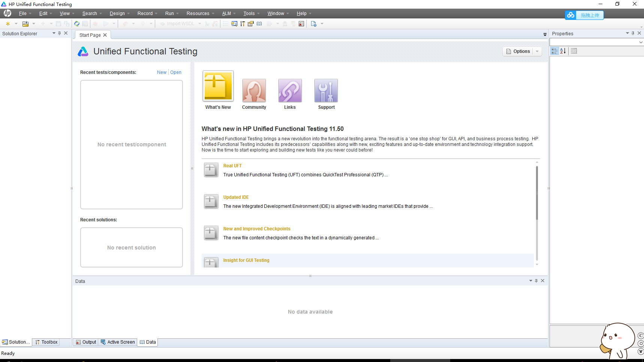Click the What's New list scroll-down arrow
The width and height of the screenshot is (644, 362).
click(537, 264)
